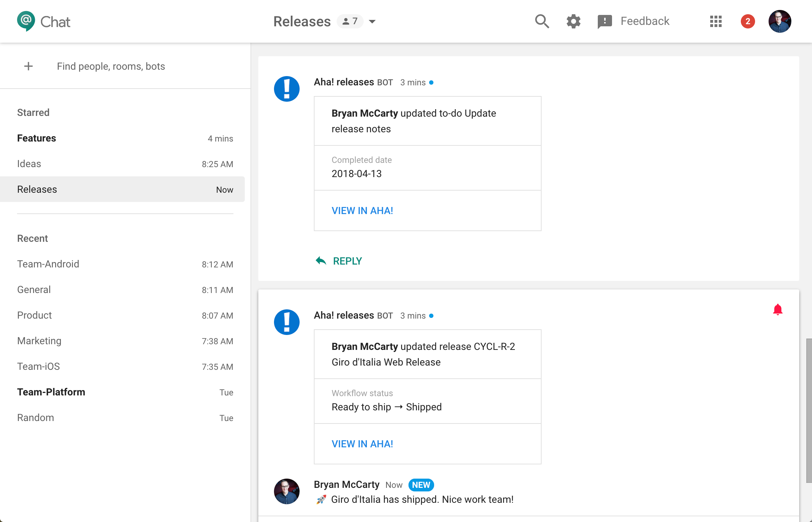This screenshot has width=812, height=522.
Task: Open Google Chat settings gear
Action: (x=573, y=21)
